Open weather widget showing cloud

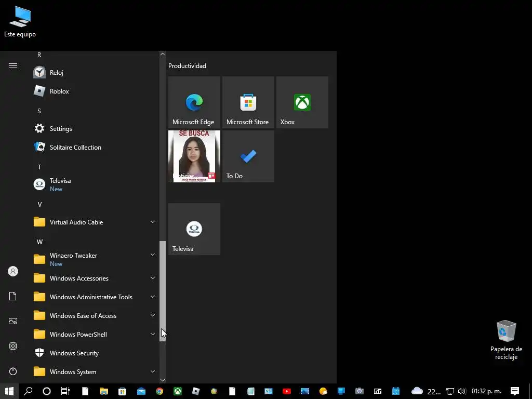[x=425, y=391]
